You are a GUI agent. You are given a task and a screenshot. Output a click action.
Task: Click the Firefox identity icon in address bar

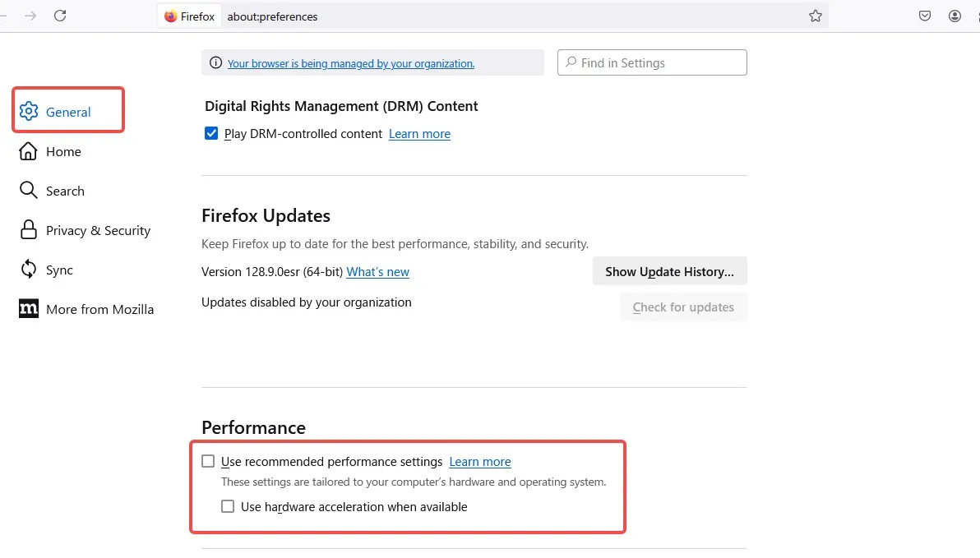(x=171, y=16)
